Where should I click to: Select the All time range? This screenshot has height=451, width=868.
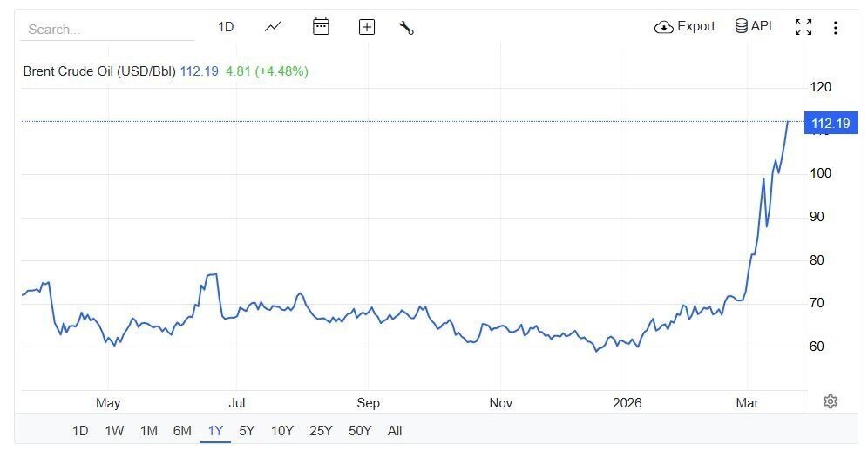point(395,430)
